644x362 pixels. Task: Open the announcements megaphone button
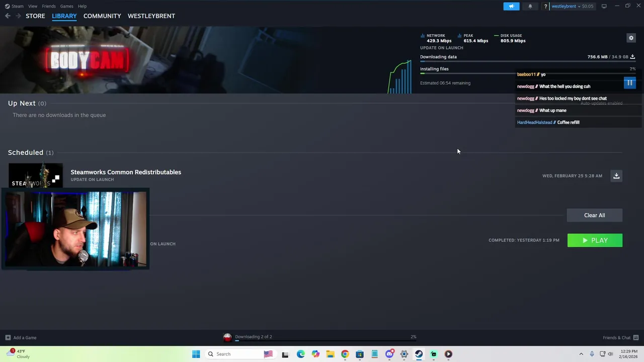coord(511,6)
